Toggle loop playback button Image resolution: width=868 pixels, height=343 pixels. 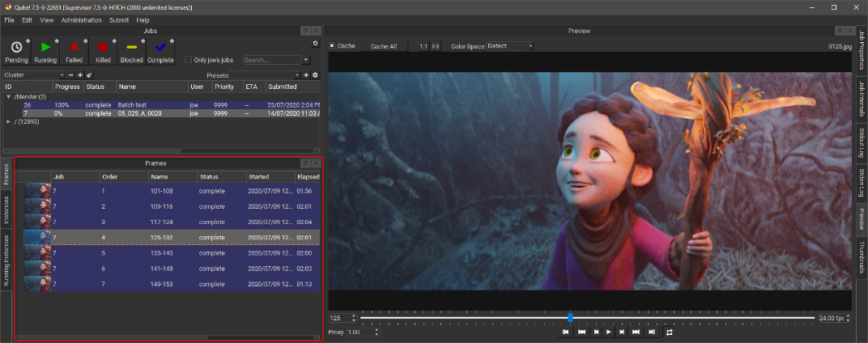click(670, 332)
